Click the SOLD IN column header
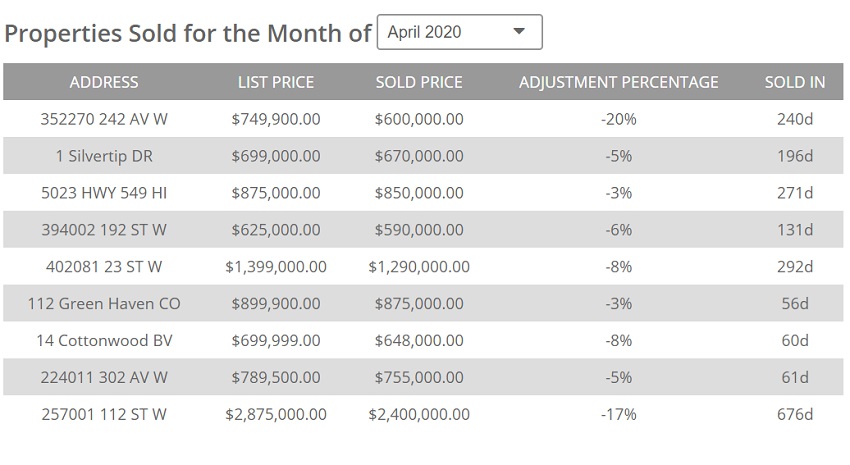 click(x=795, y=82)
